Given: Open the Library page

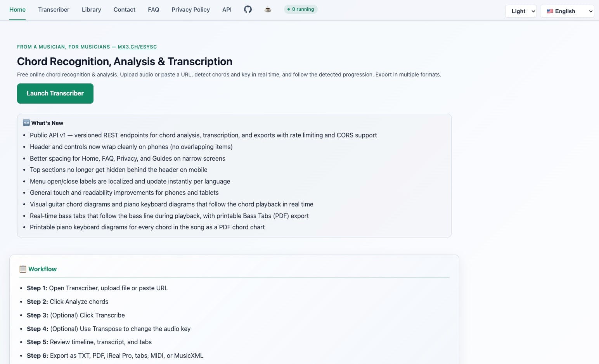Looking at the screenshot, I should (x=92, y=9).
